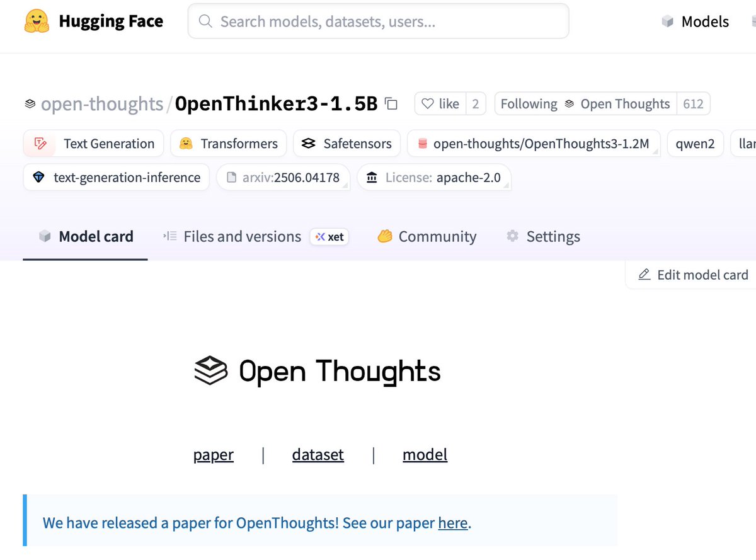This screenshot has width=756, height=560.
Task: Select the text-generation-inference tag
Action: point(117,178)
